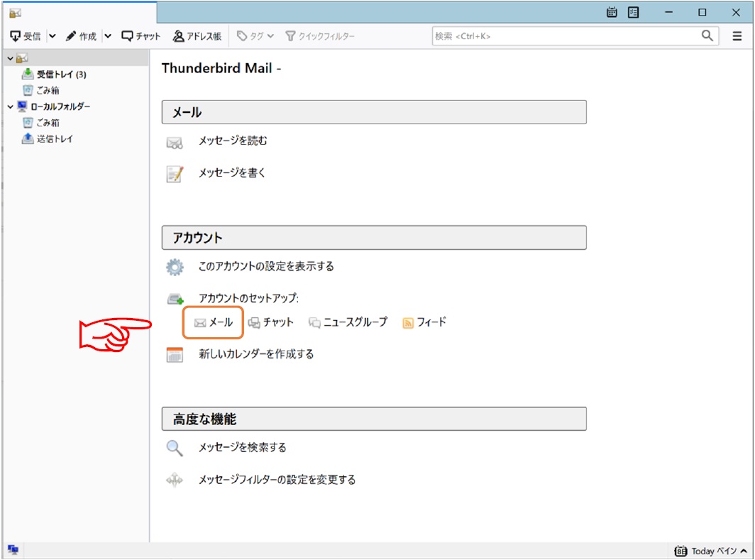Set up a チャット account
Image resolution: width=755 pixels, height=560 pixels.
pyautogui.click(x=270, y=322)
